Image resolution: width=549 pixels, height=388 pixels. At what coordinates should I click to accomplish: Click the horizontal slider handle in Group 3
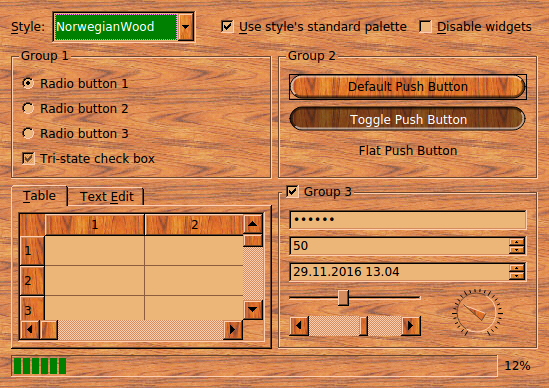pyautogui.click(x=343, y=298)
